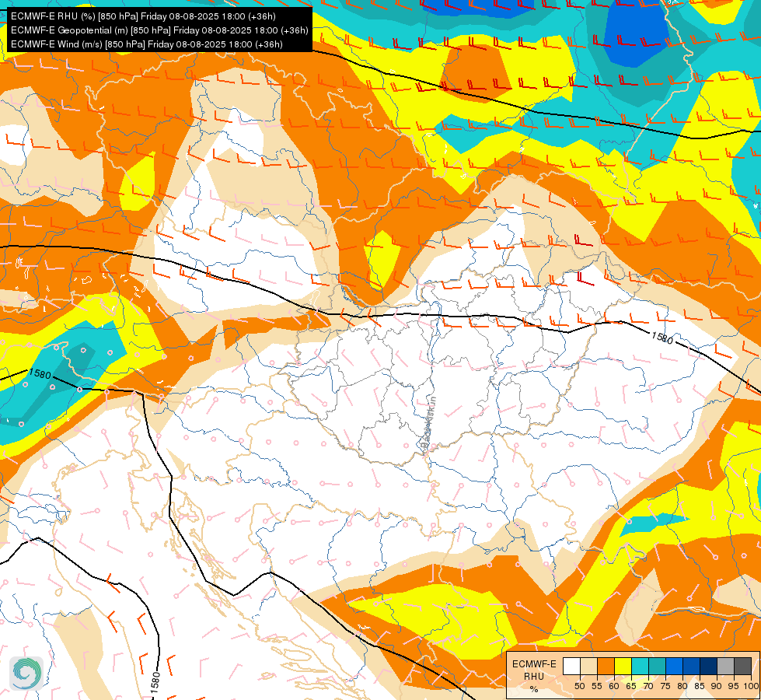Select the medium blue 80-85% legend swatch
The width and height of the screenshot is (761, 700).
click(691, 666)
